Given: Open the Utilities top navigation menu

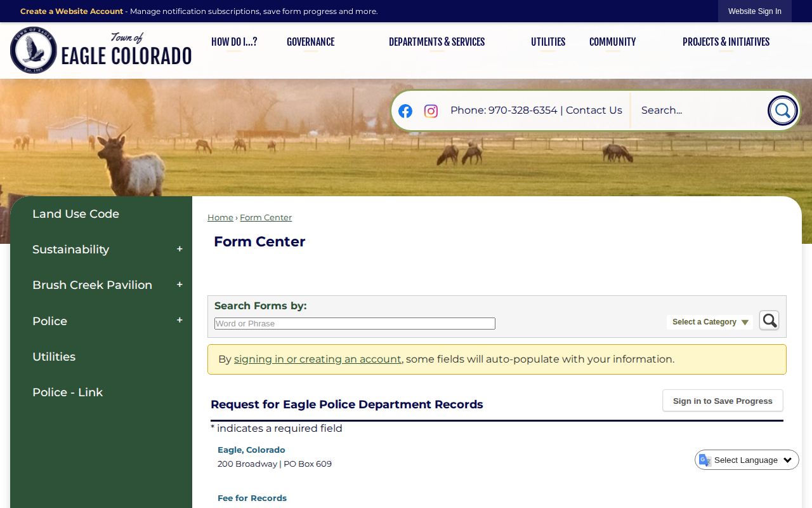Looking at the screenshot, I should 548,42.
